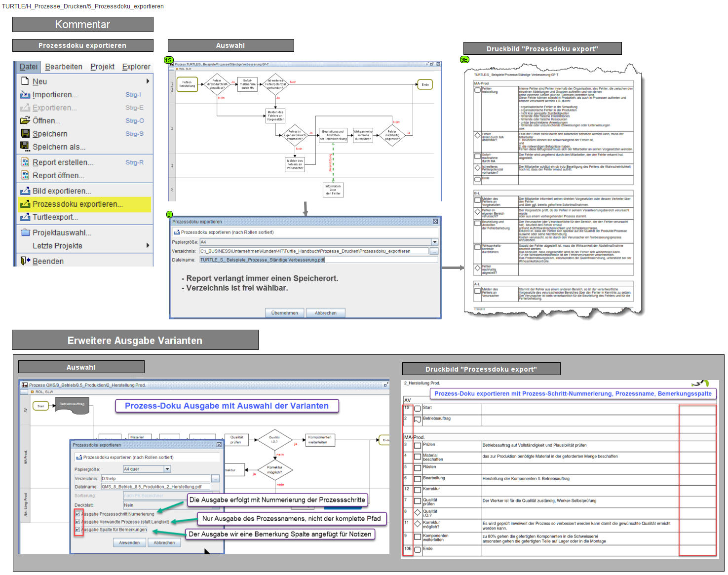The height and width of the screenshot is (575, 728).
Task: Click the blank-page icon beside Neu
Action: tap(25, 81)
